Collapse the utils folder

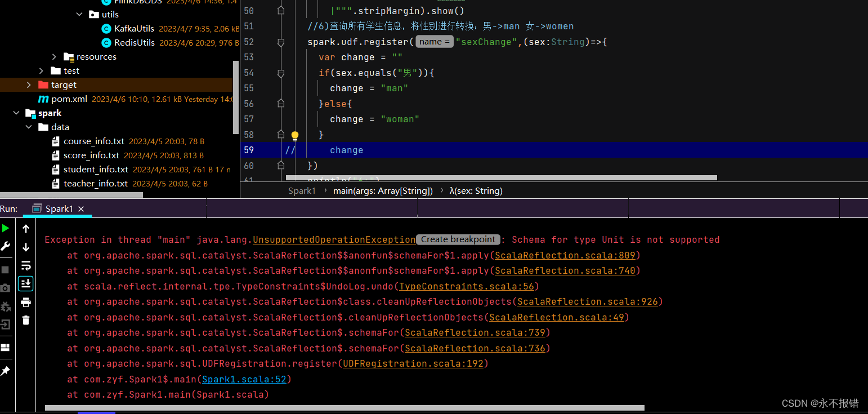[79, 14]
